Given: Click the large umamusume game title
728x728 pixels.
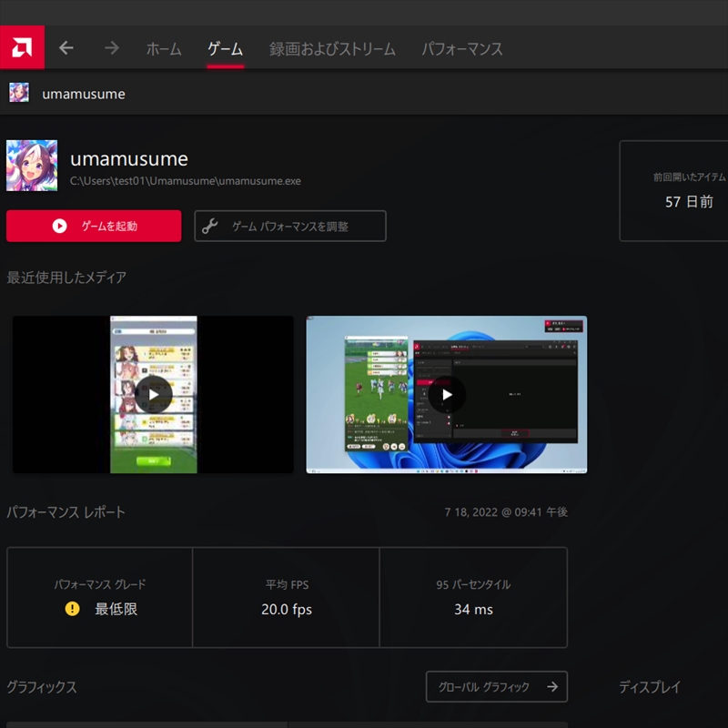Looking at the screenshot, I should [x=129, y=159].
